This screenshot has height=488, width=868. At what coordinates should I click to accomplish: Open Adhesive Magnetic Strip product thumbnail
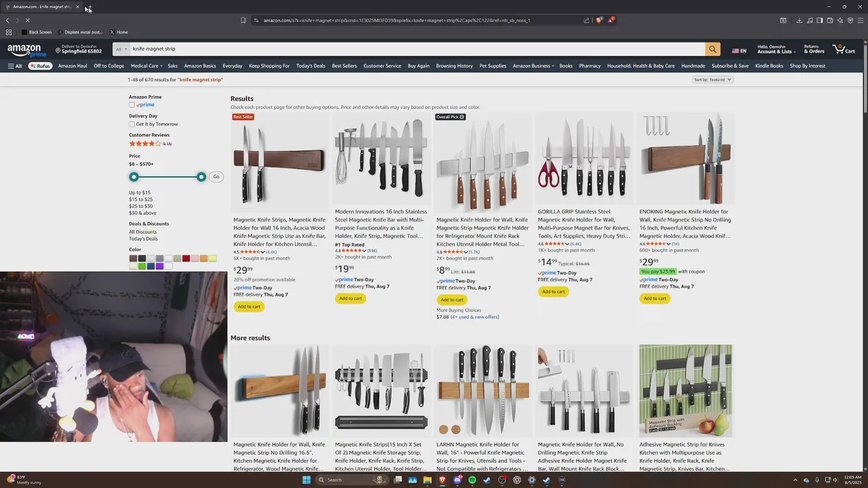686,391
